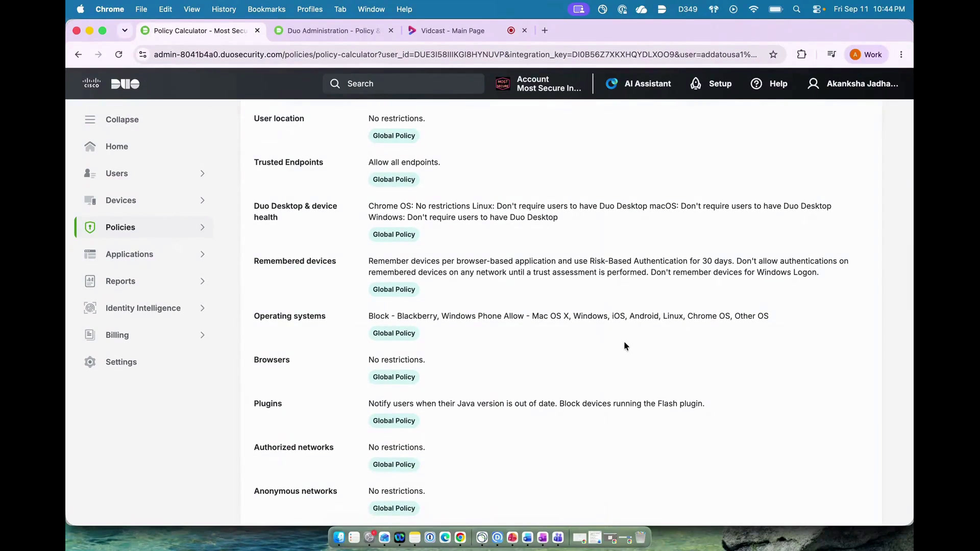Viewport: 980px width, 551px height.
Task: Click the Identity Intelligence fingerprint icon
Action: [90, 308]
